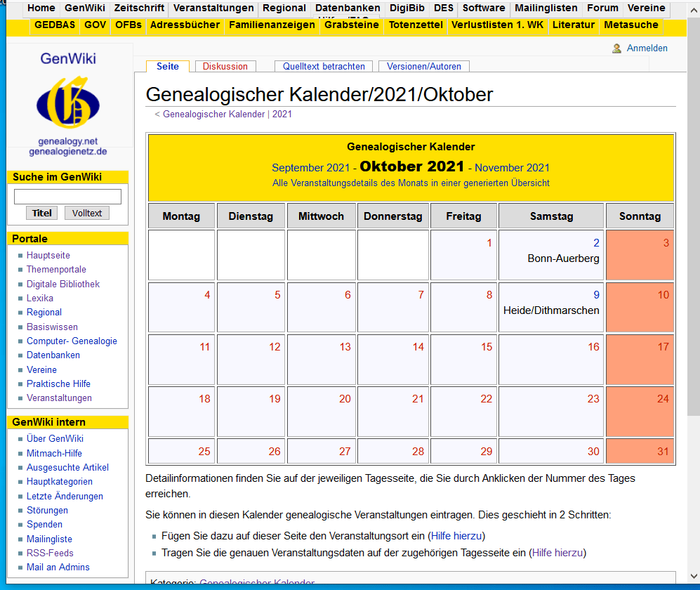Click the Titel search button
The width and height of the screenshot is (700, 590).
click(x=41, y=213)
